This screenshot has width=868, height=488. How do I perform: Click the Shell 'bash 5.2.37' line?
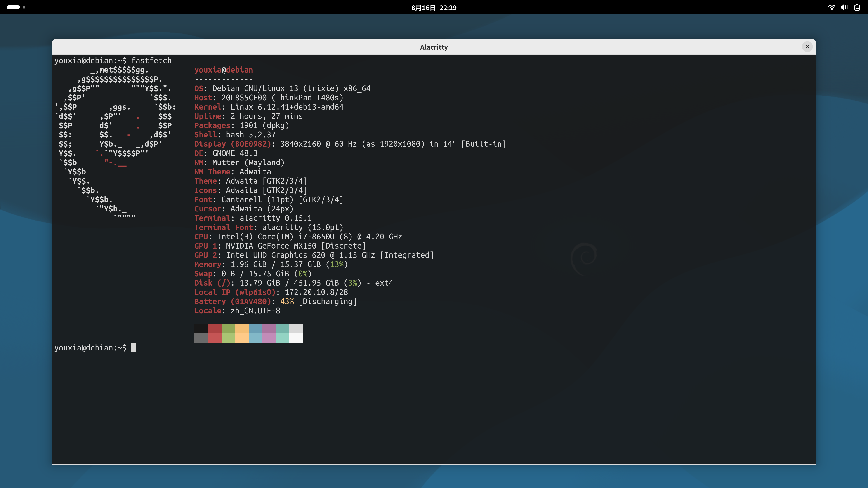coord(235,135)
